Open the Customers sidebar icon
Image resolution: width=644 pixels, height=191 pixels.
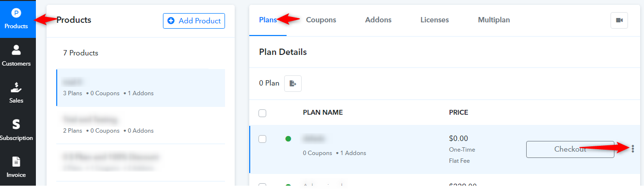[x=16, y=56]
